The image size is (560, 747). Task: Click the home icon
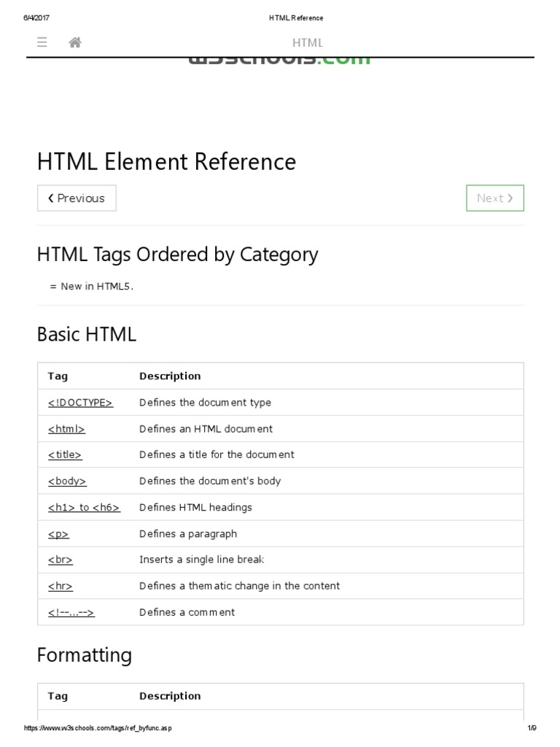(74, 42)
